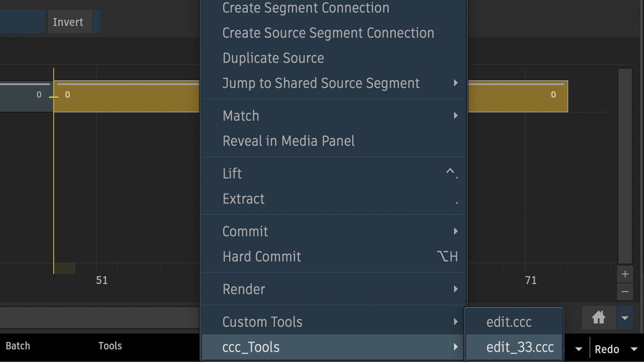This screenshot has width=644, height=362.
Task: Choose Hard Commit menu entry
Action: pos(262,256)
